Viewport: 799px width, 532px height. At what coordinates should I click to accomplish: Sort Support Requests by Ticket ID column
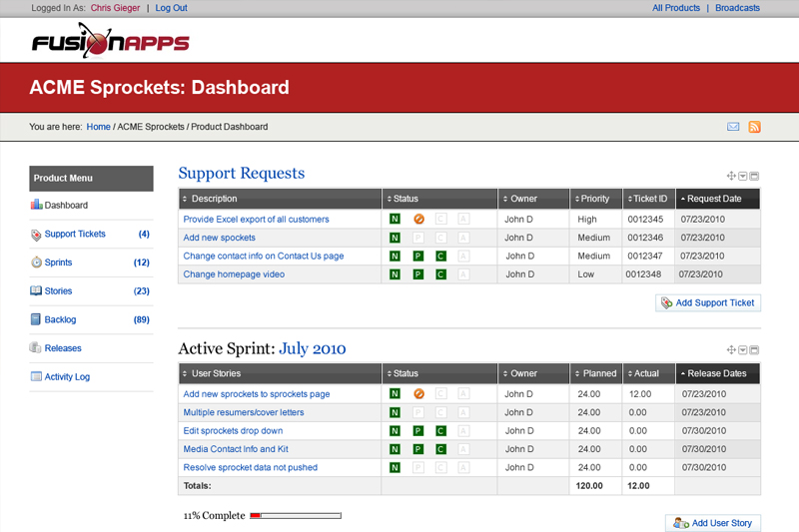[648, 199]
